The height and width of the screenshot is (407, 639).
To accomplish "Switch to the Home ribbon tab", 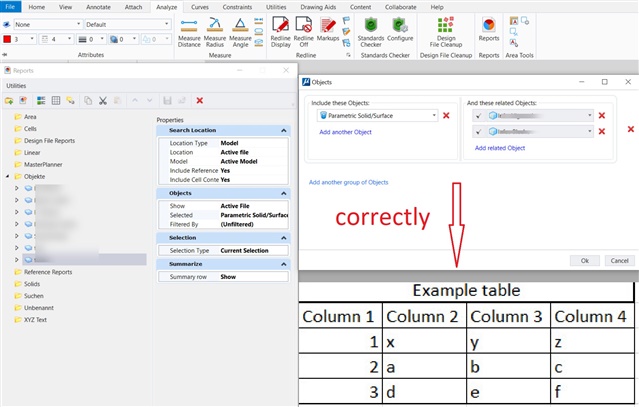I will (x=37, y=7).
